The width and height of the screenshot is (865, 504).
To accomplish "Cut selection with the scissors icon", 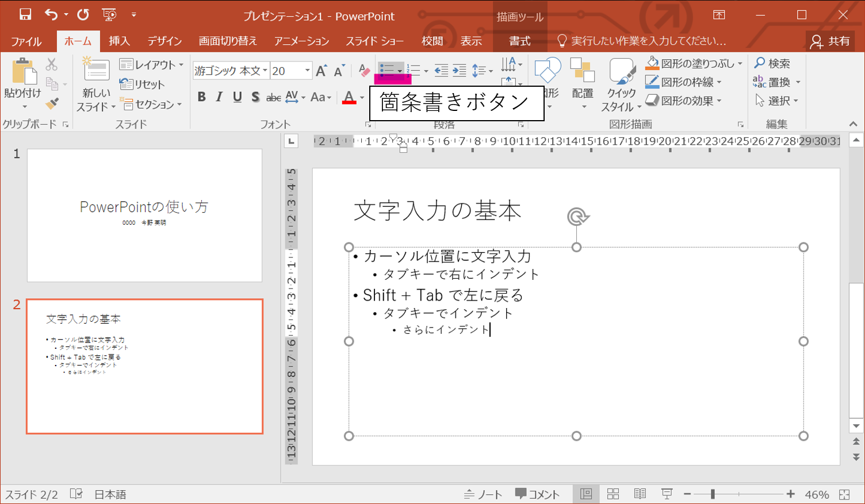I will click(x=52, y=64).
